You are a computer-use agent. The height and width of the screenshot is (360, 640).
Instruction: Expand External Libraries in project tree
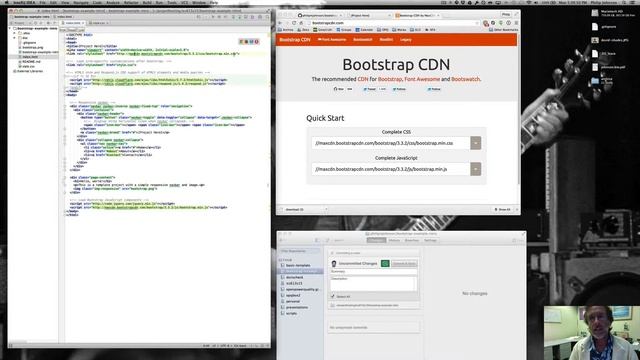(x=28, y=71)
